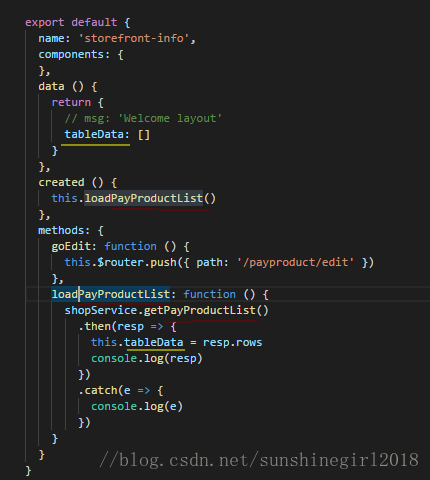Viewport: 430px width, 480px height.
Task: Click "tableData" in the "tableData: []" line
Action: 94,135
